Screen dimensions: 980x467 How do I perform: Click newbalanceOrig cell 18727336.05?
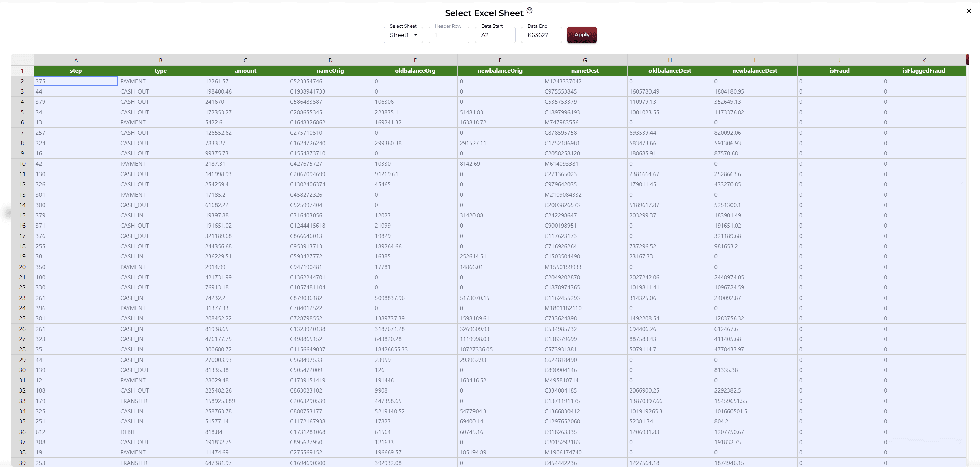pyautogui.click(x=500, y=349)
